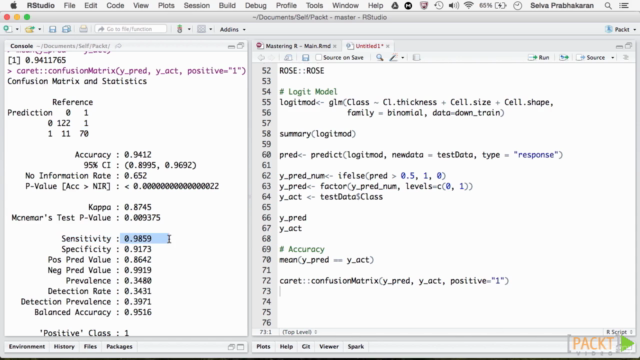Open the Packt project menu
Image resolution: width=640 pixels, height=360 pixels.
pos(621,29)
